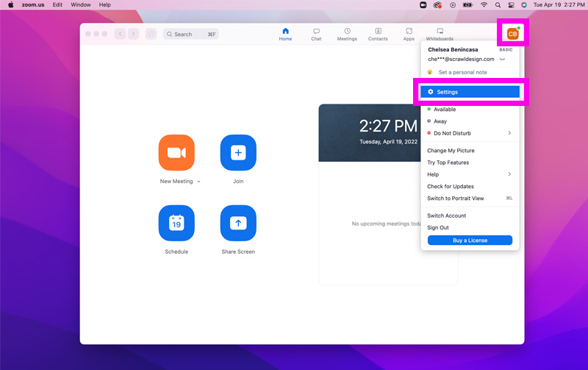Viewport: 588px width, 370px height.
Task: Open Control Center in menu bar
Action: coord(511,5)
